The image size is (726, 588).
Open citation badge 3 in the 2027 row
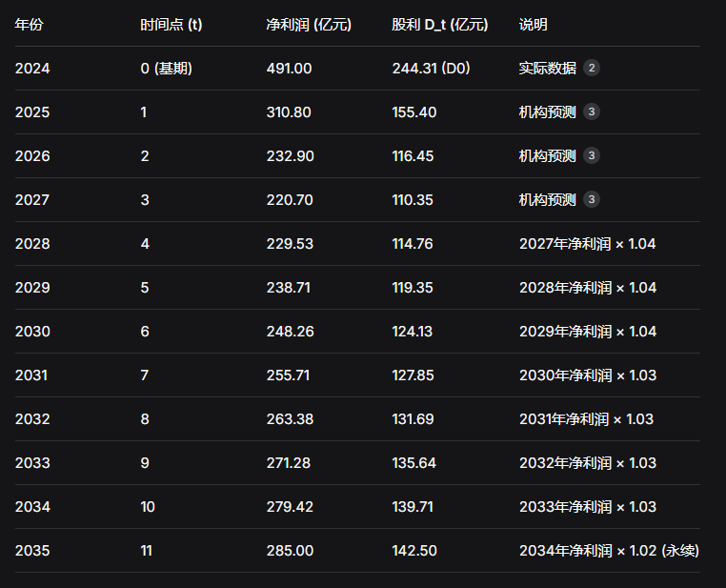tap(592, 199)
